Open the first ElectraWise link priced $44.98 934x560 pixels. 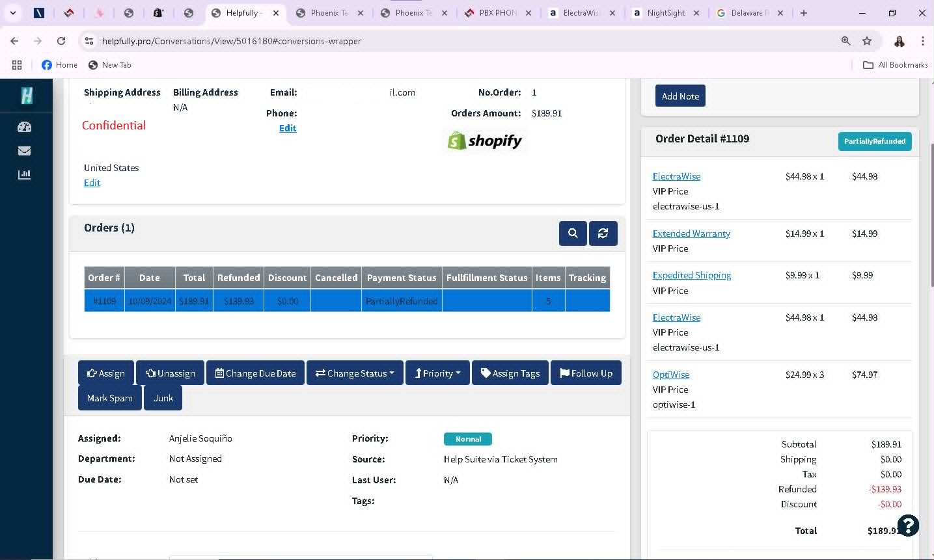[676, 176]
